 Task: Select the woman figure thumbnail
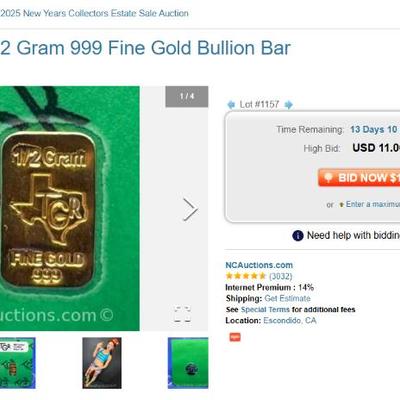(x=102, y=363)
